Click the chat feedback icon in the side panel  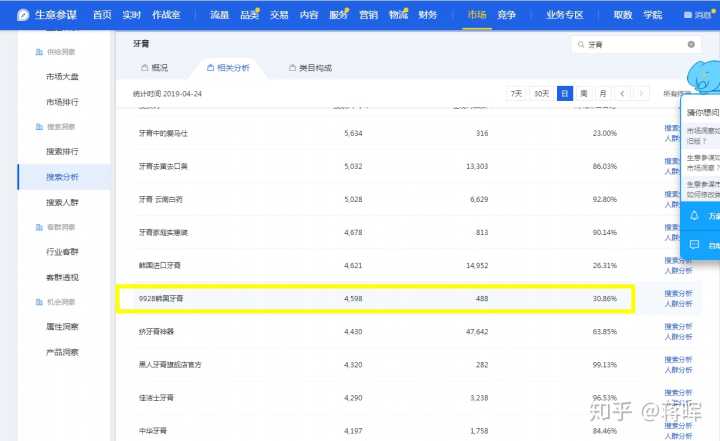pyautogui.click(x=694, y=244)
